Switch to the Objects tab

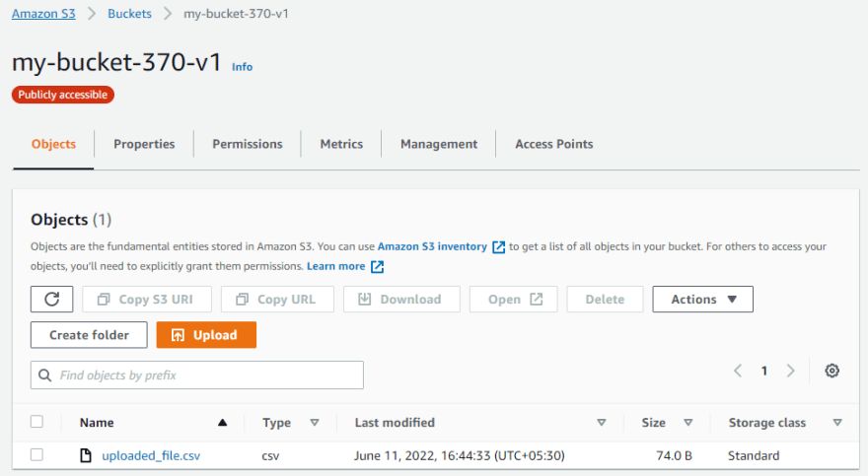53,144
